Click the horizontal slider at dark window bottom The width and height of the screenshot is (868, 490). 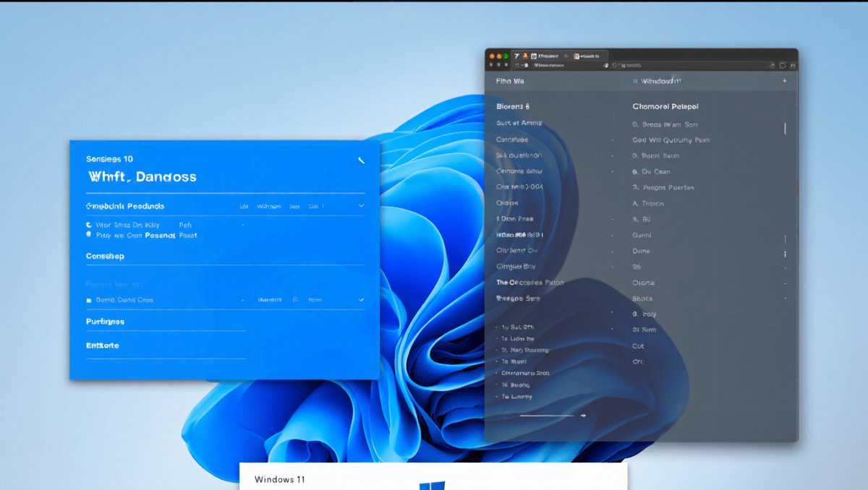546,416
